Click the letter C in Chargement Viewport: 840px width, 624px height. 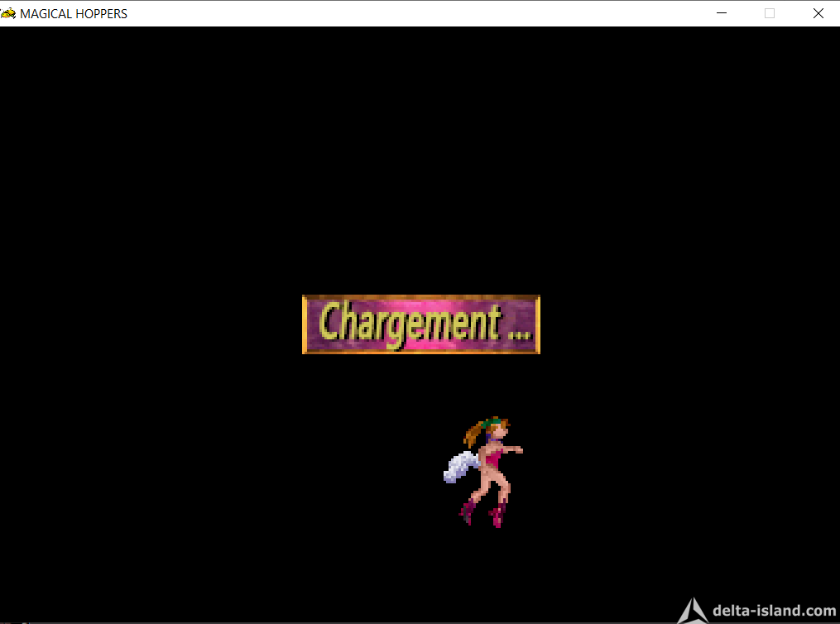329,320
